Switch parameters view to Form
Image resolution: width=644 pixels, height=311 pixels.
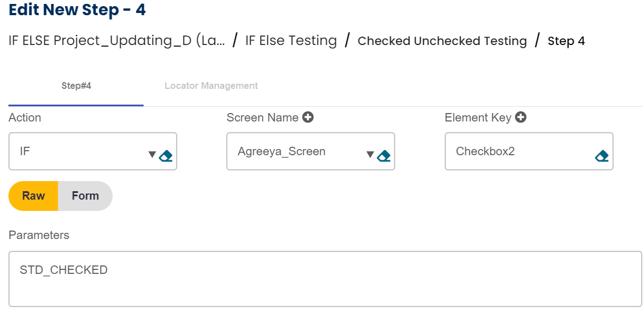85,196
